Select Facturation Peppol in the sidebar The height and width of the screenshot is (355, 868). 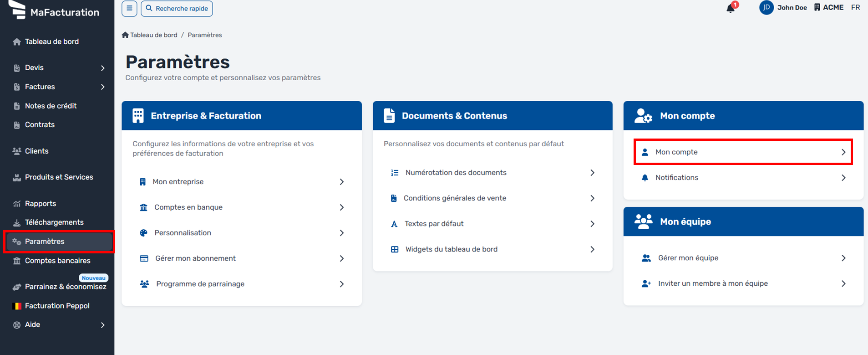coord(57,306)
